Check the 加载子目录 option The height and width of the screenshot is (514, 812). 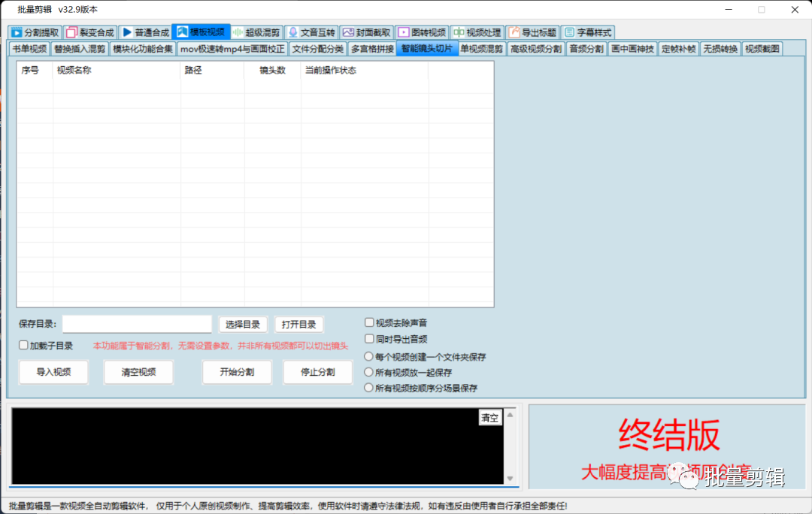[x=23, y=346]
